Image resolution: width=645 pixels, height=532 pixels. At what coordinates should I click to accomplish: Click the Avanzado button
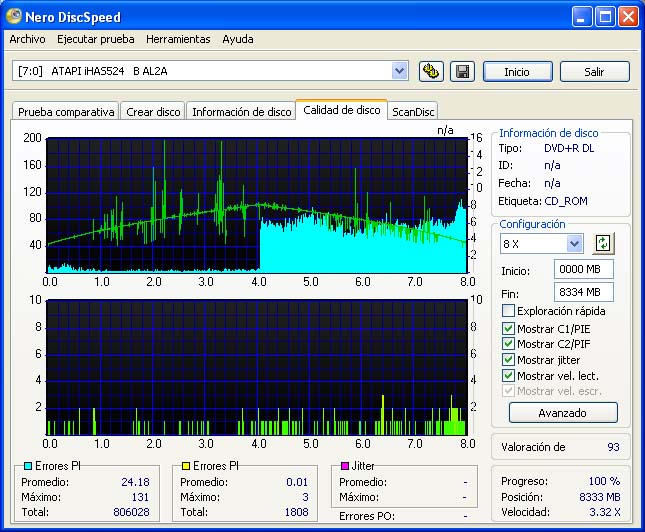pyautogui.click(x=563, y=413)
